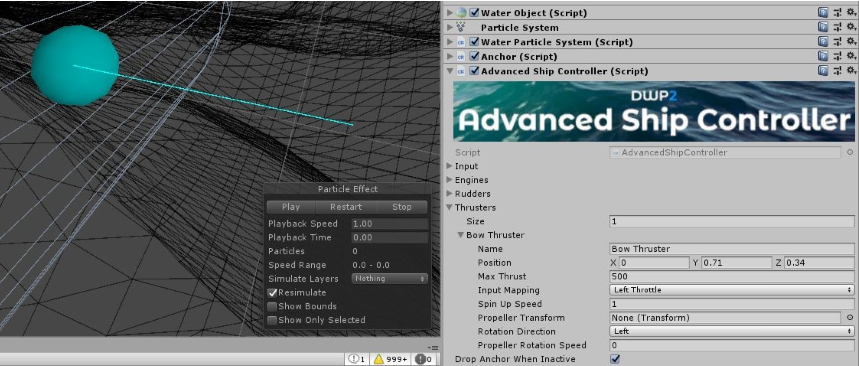Expand the Particle System component
859x366 pixels.
tap(450, 27)
